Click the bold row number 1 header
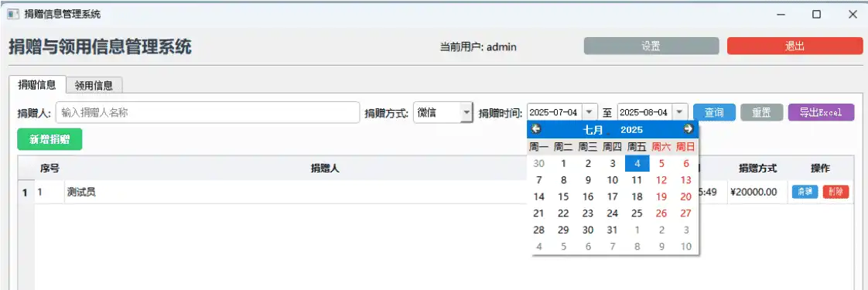Viewport: 868px width, 290px height. pyautogui.click(x=25, y=192)
